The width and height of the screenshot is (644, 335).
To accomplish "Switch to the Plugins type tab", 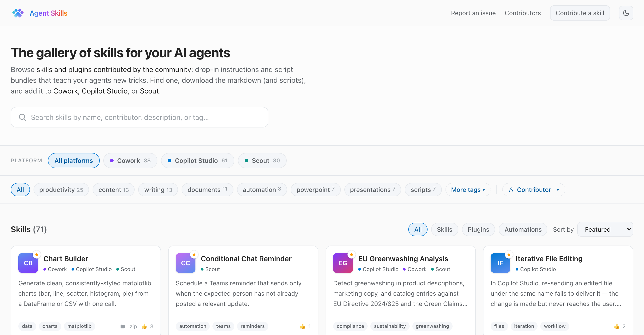I will tap(478, 229).
